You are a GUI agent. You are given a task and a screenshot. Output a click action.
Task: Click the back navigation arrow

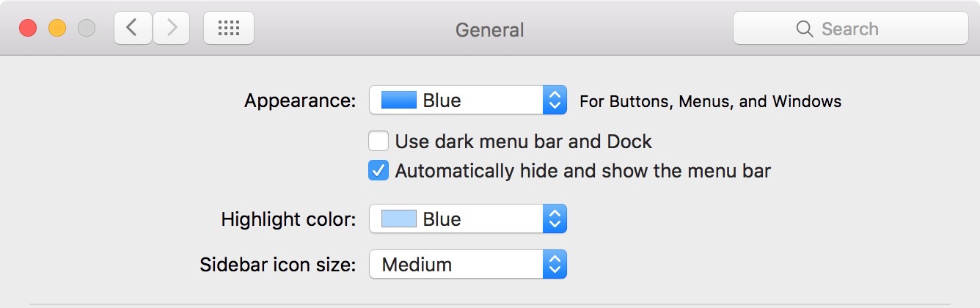[x=133, y=29]
